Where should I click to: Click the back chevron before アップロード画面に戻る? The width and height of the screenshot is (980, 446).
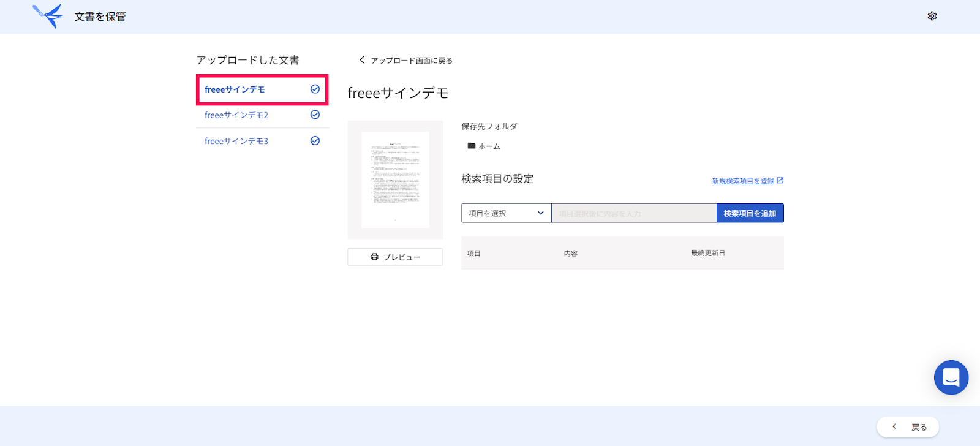tap(362, 60)
